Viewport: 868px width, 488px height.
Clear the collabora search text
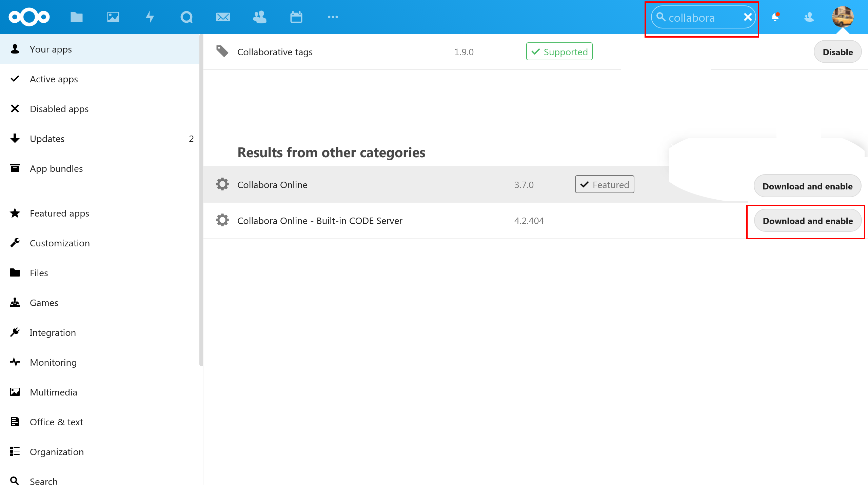(x=748, y=17)
